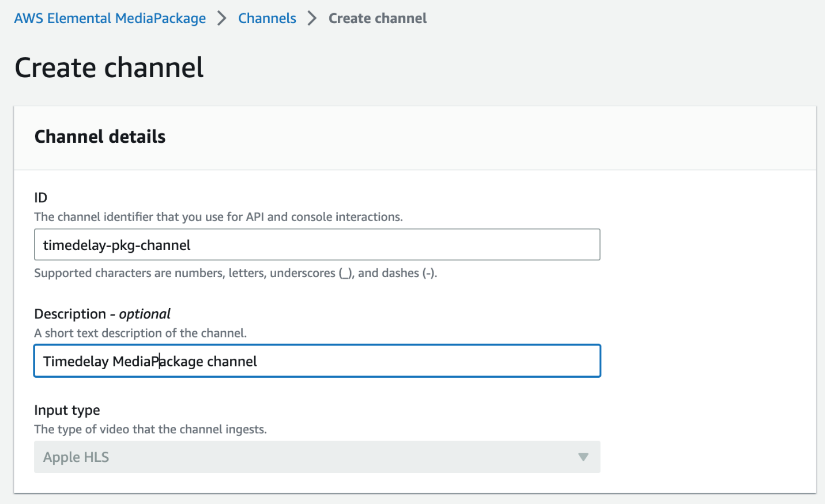Select the ID input field
This screenshot has height=504, width=825.
317,244
